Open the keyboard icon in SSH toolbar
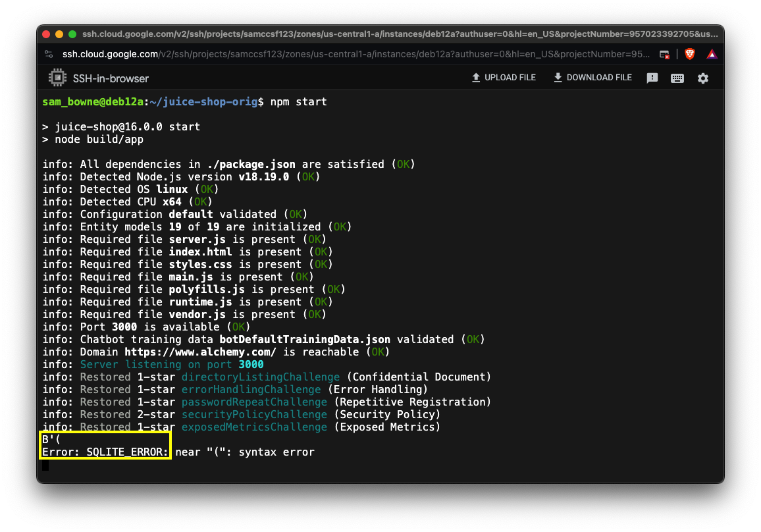 pos(677,78)
